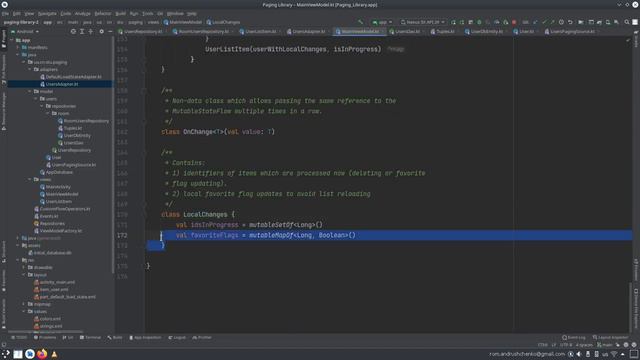Screen dimensions: 640x360
Task: Click the red Stop run icon
Action: tap(514, 22)
